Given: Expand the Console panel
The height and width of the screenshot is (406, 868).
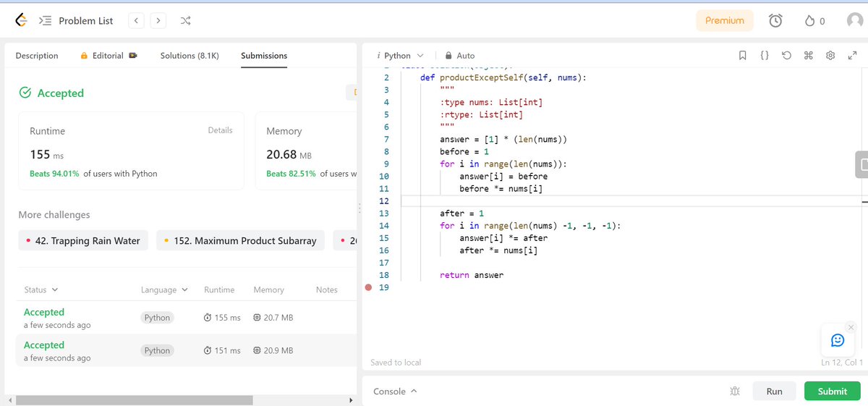Looking at the screenshot, I should click(395, 392).
